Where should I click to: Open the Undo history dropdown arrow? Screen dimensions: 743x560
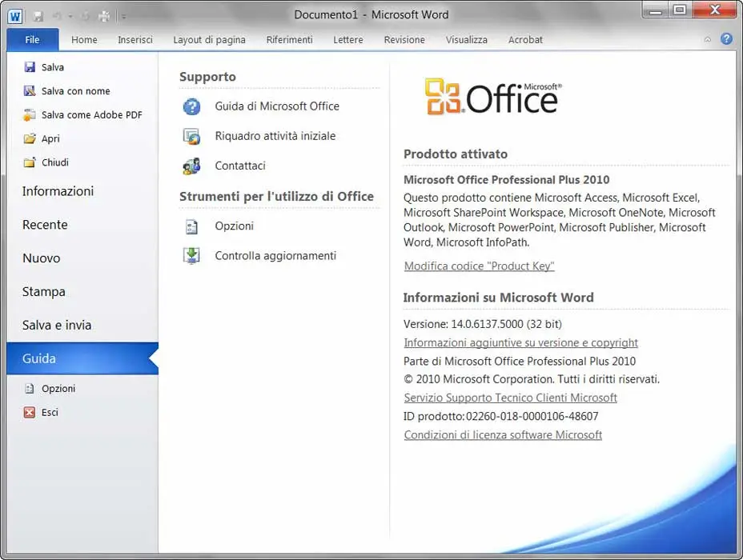pyautogui.click(x=70, y=17)
